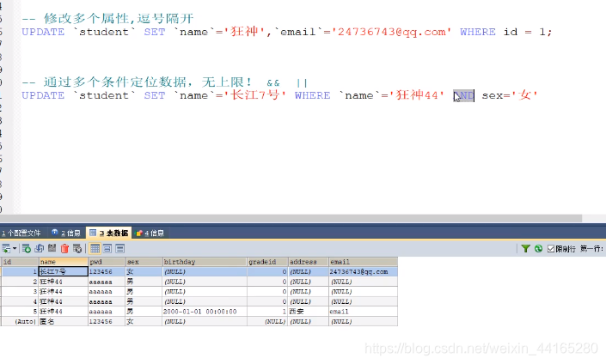Click the green refresh icon
606x364 pixels.
point(538,249)
